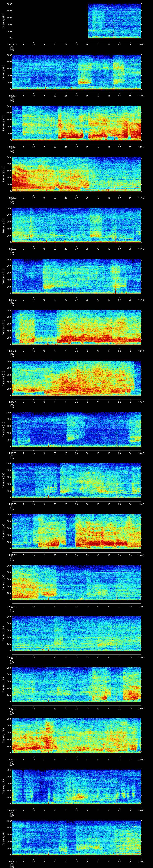Select the spectrogram panel starting at 11:22:00

point(77,685)
